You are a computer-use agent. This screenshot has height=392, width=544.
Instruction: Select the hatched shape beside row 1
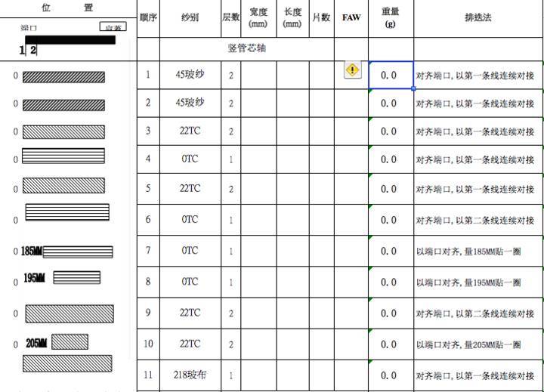(x=63, y=77)
